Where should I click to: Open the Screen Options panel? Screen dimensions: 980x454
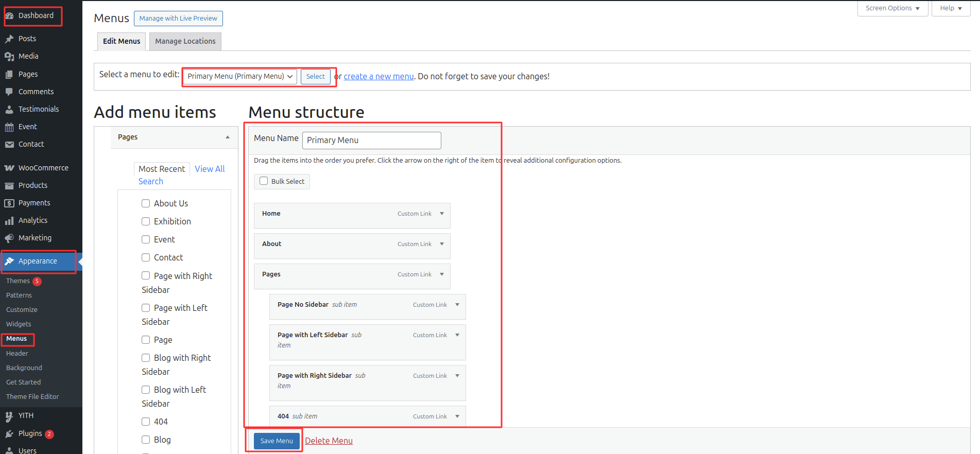pos(892,8)
